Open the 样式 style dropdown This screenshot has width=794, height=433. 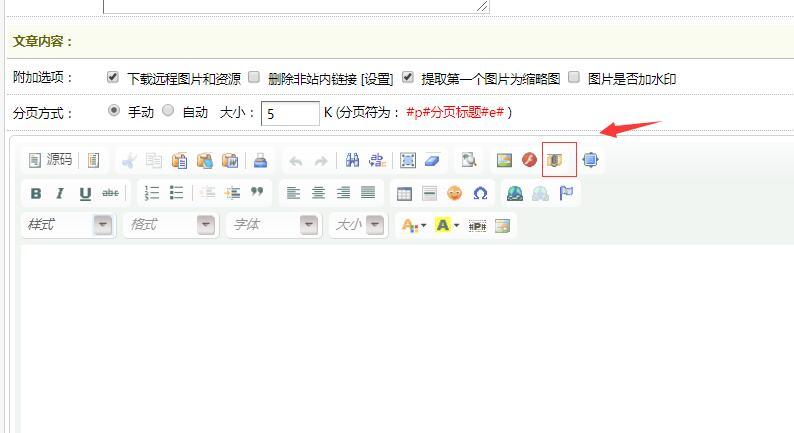tap(68, 225)
